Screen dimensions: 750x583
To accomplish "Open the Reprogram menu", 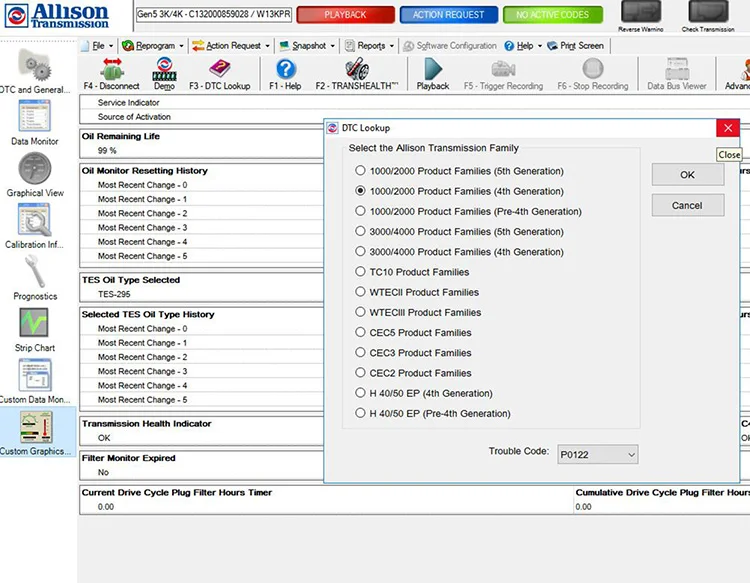I will (x=153, y=46).
